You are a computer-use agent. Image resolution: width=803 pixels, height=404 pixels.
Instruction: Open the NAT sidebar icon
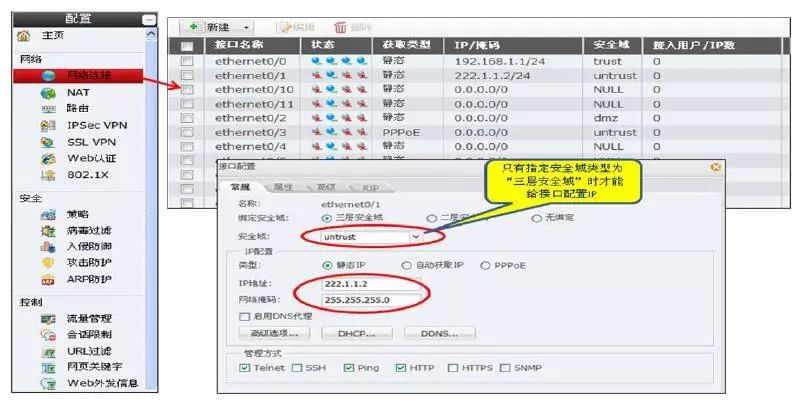pyautogui.click(x=48, y=93)
